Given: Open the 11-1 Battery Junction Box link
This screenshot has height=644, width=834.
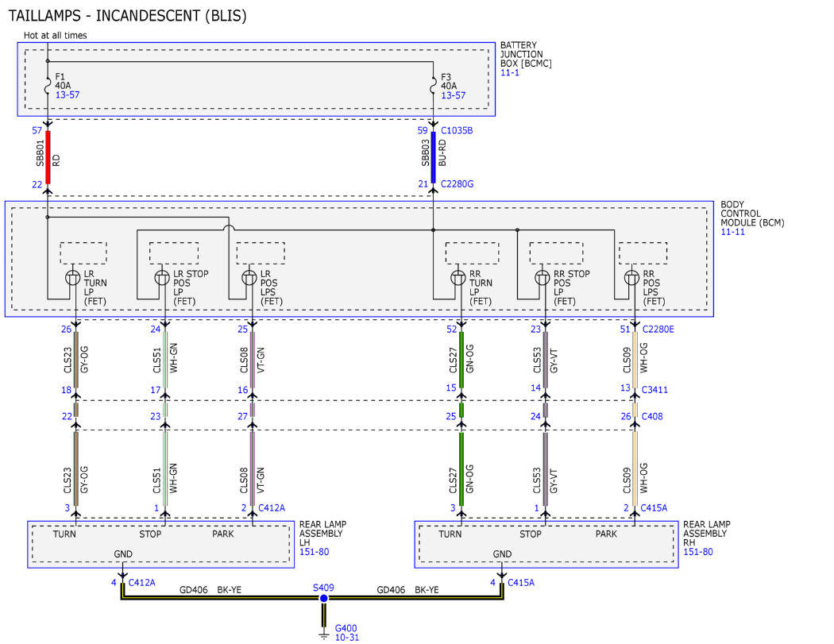Looking at the screenshot, I should point(510,73).
